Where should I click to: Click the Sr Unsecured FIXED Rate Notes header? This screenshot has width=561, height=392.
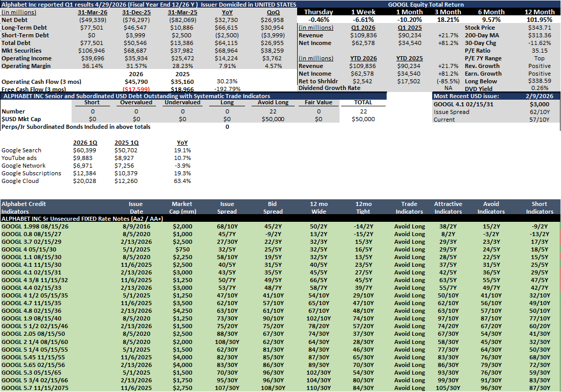point(82,219)
